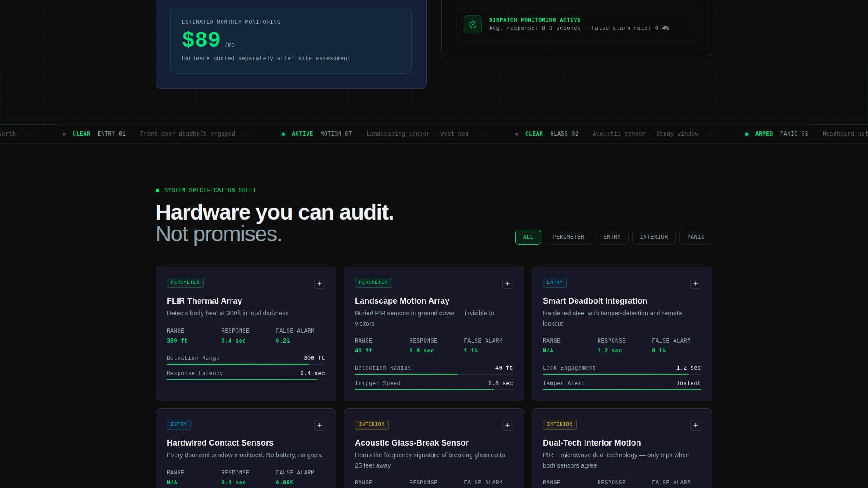Expand the Landscape Motion Array card
868x488 pixels.
pos(507,283)
